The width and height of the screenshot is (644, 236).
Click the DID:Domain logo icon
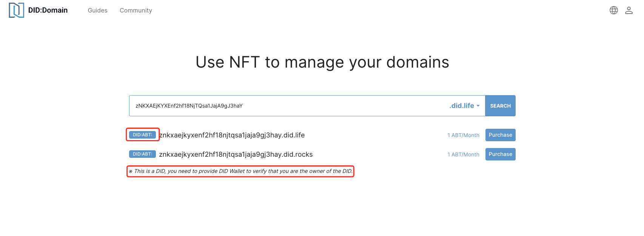pos(16,10)
